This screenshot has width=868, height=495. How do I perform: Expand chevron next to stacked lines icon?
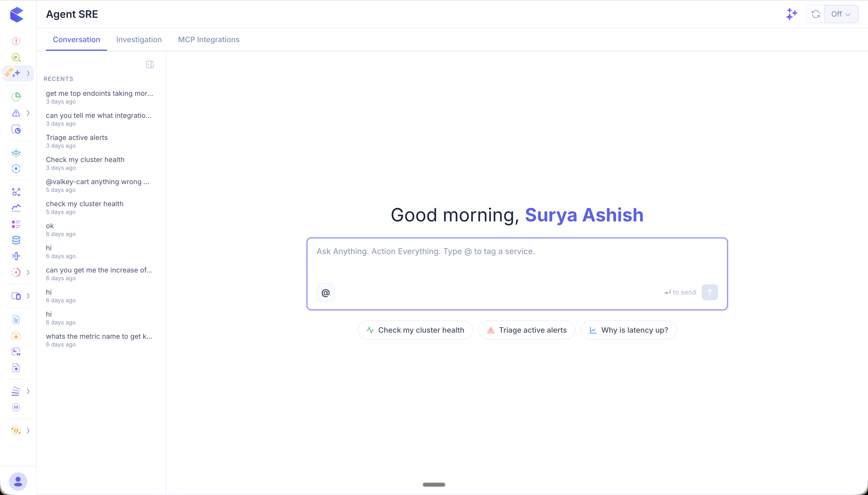pos(28,391)
